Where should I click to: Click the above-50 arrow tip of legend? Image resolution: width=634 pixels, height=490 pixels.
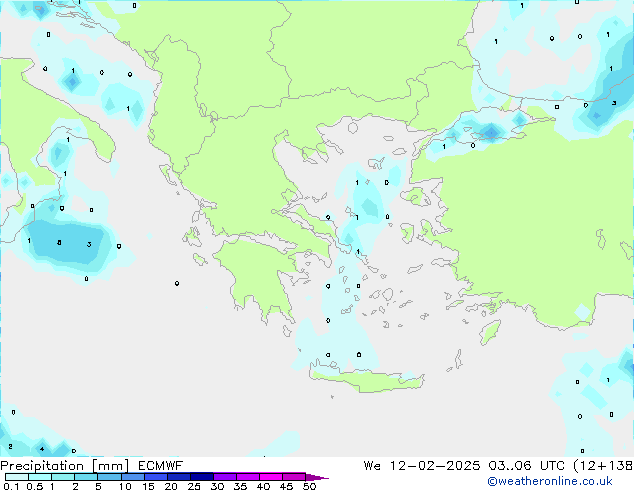click(317, 477)
